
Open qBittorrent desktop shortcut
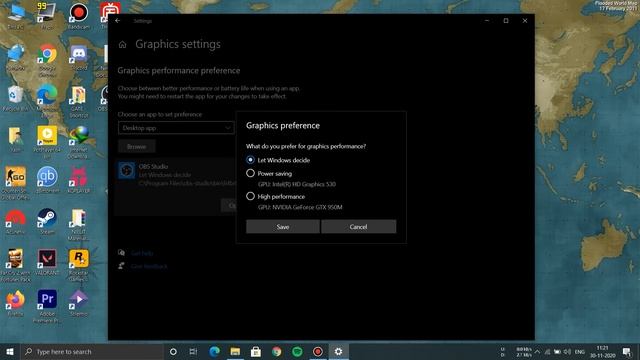[x=47, y=180]
